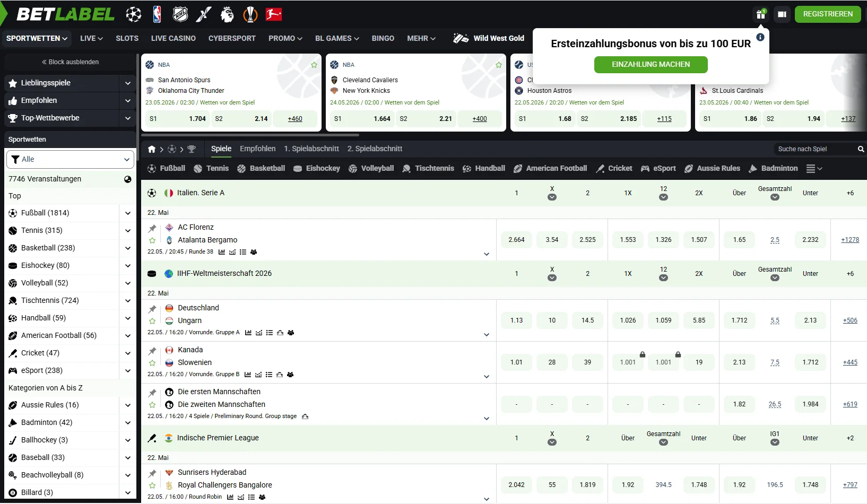Click the pie chart icon beside 7746 Veranstaltungen
The height and width of the screenshot is (504, 867).
127,179
